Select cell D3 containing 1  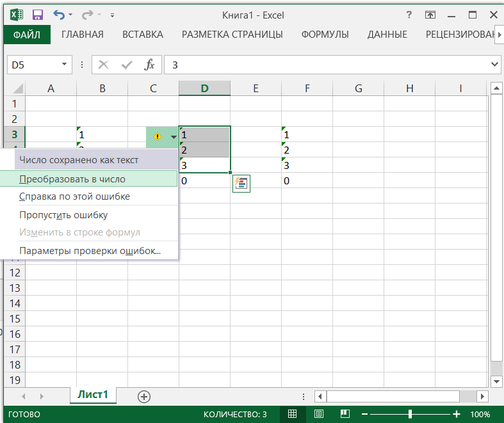tap(204, 134)
